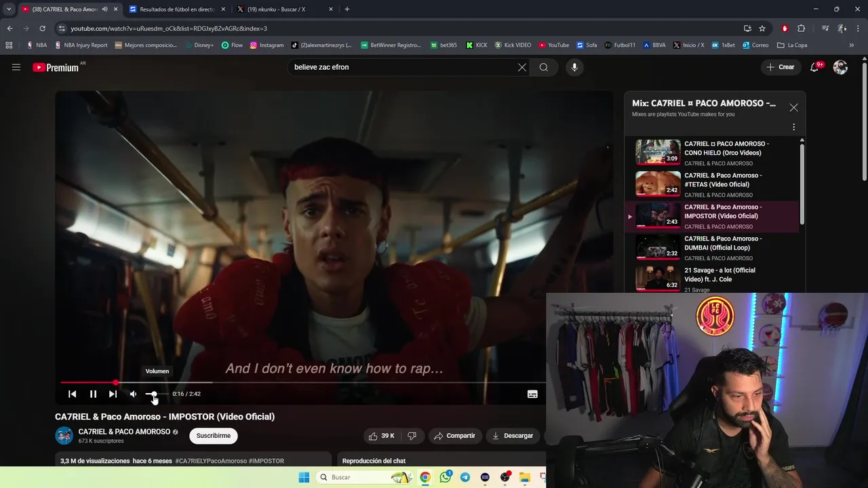Open the notifications bell
The width and height of the screenshot is (868, 488).
pos(814,67)
